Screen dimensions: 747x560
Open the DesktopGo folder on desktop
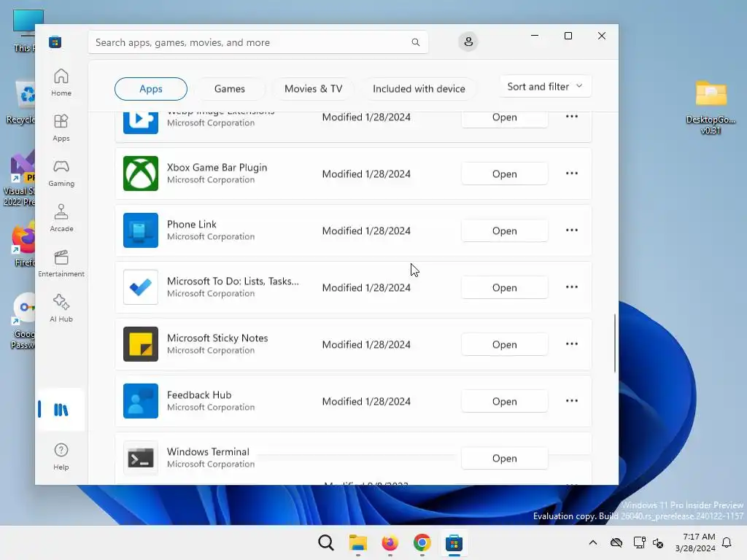(711, 107)
